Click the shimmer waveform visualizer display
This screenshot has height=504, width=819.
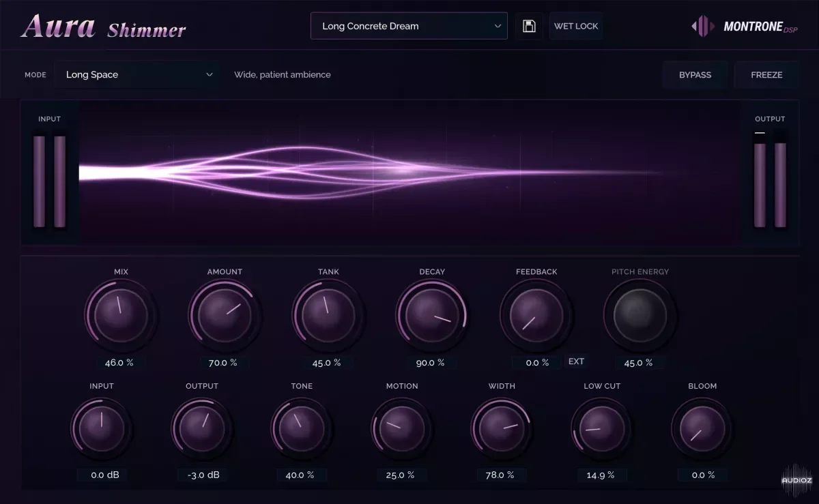click(x=409, y=174)
